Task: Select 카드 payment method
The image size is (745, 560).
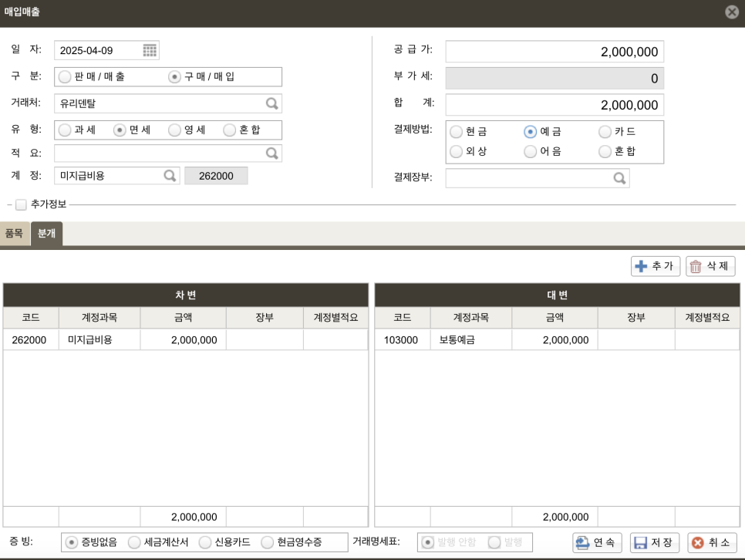Action: point(605,132)
